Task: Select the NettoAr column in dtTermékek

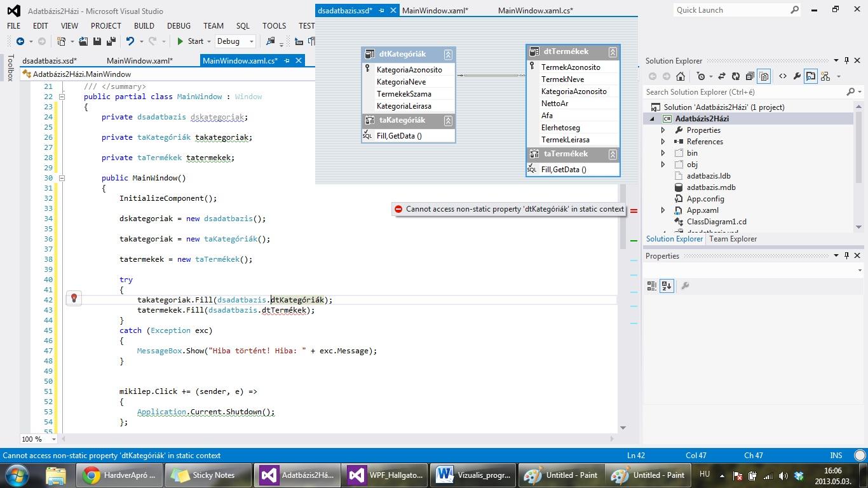Action: tap(555, 104)
